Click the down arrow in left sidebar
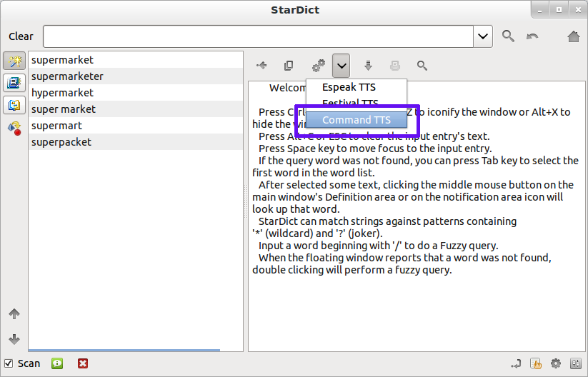 click(14, 339)
